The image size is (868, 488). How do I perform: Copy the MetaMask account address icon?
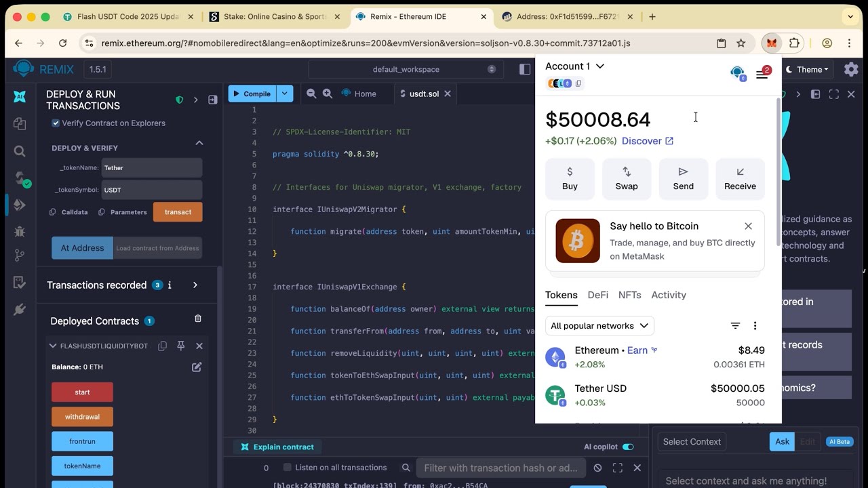coord(578,83)
